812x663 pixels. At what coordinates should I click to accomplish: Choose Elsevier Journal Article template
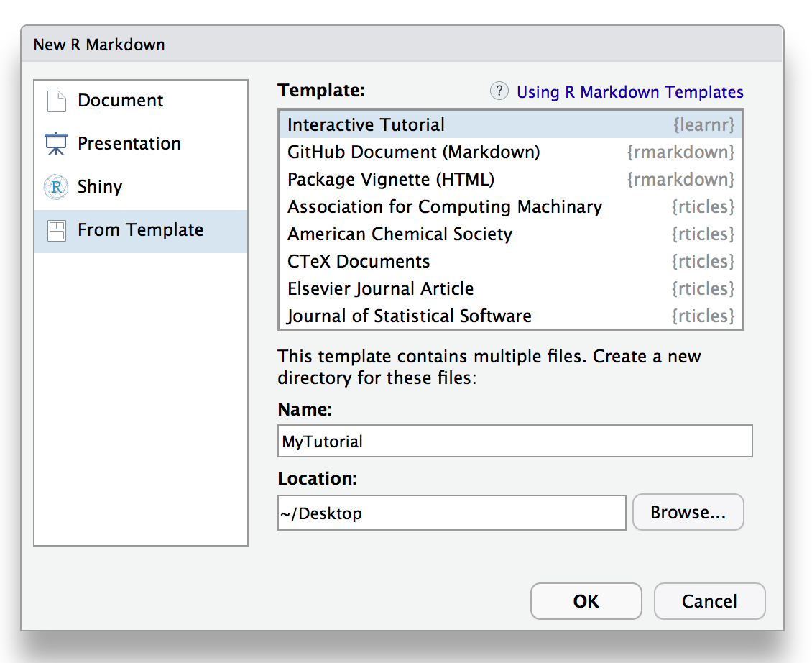pos(380,289)
